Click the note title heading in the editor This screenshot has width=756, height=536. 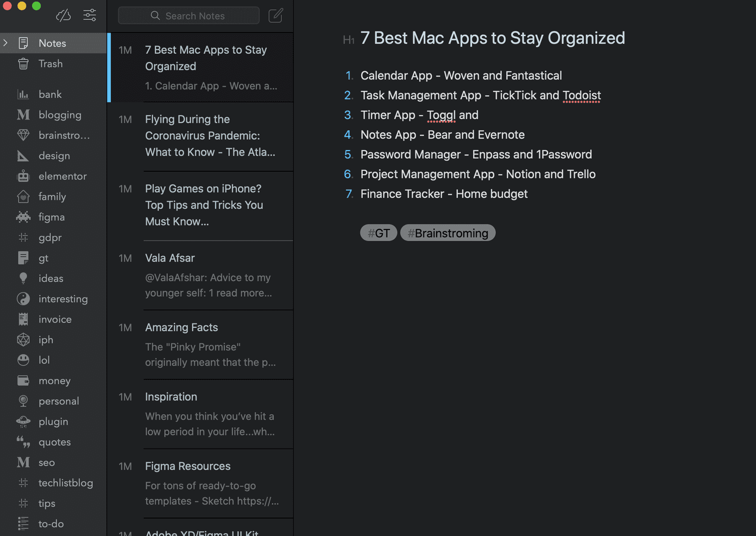coord(493,38)
